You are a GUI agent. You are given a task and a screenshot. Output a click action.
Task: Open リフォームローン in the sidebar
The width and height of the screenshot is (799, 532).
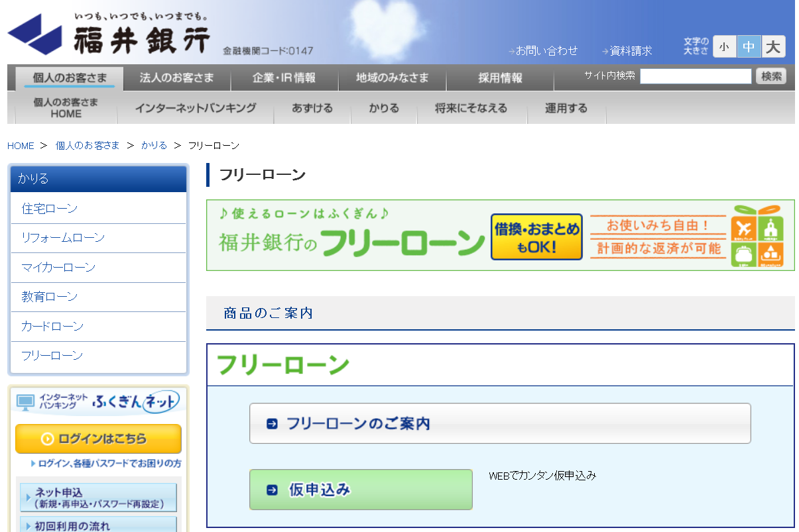(98, 238)
